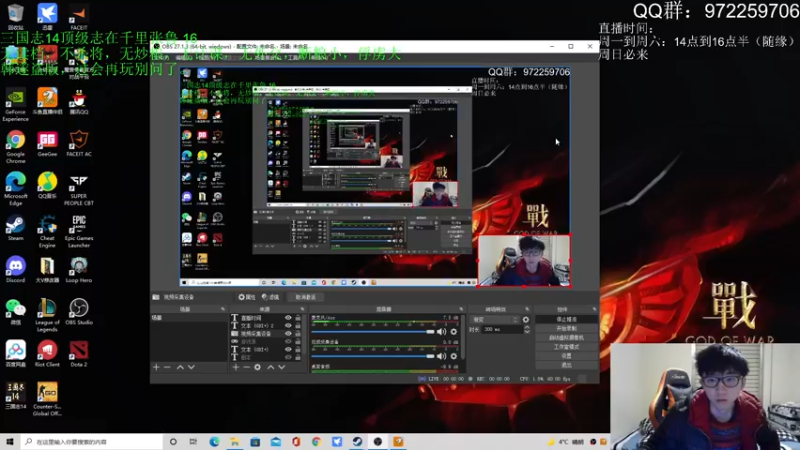This screenshot has height=450, width=800.
Task: Open GeForce Experience desktop icon
Action: 15,105
